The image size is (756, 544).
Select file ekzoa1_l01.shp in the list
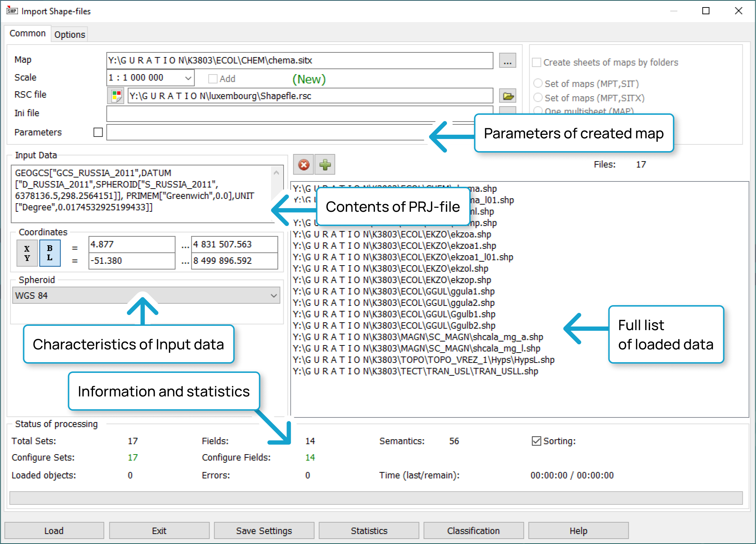pos(403,257)
